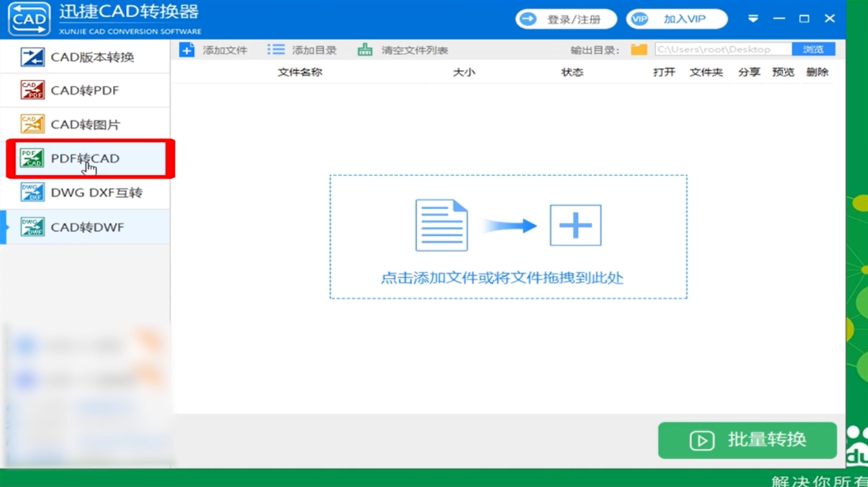
Task: Click the output directory path field
Action: click(x=723, y=50)
